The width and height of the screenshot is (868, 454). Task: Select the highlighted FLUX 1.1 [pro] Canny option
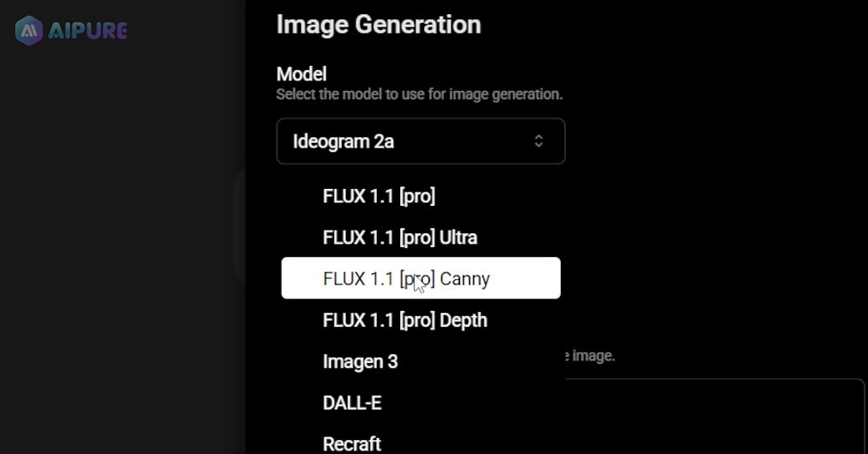pos(420,278)
